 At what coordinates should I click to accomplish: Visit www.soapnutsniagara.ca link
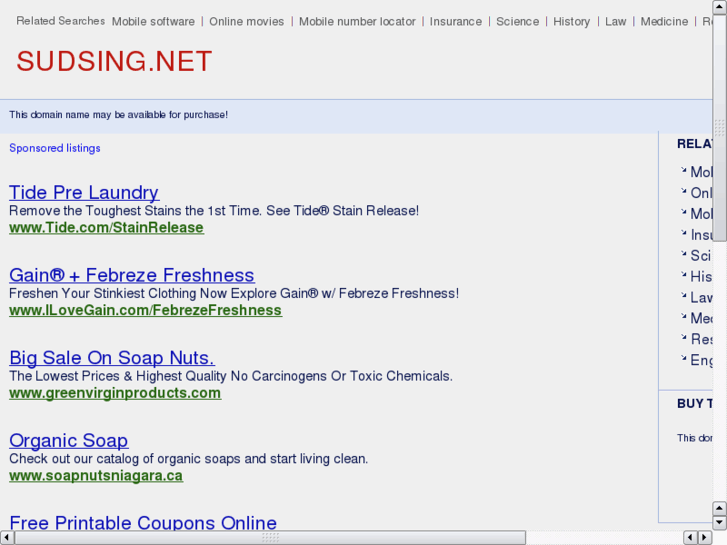(x=96, y=475)
